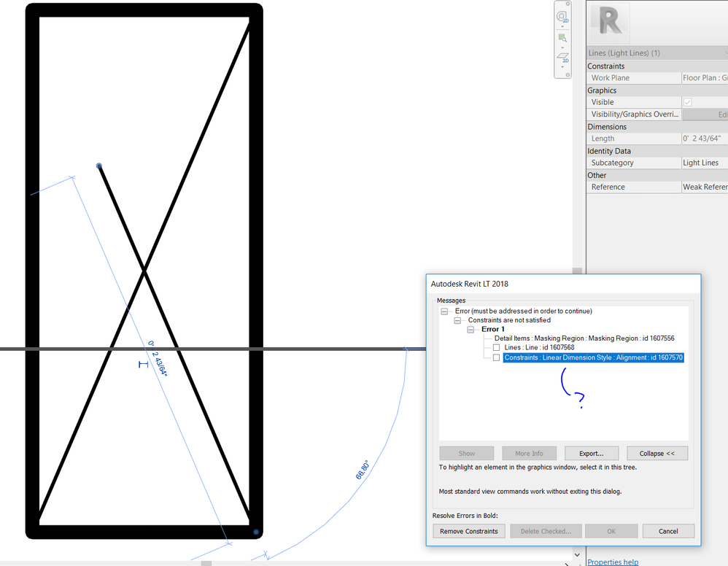Click the Subcategory property label

click(x=612, y=163)
